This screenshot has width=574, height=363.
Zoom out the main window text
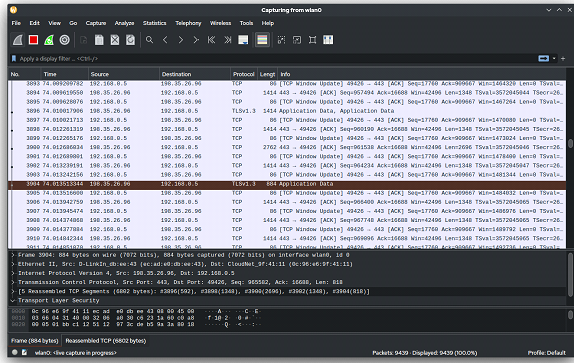pyautogui.click(x=297, y=40)
